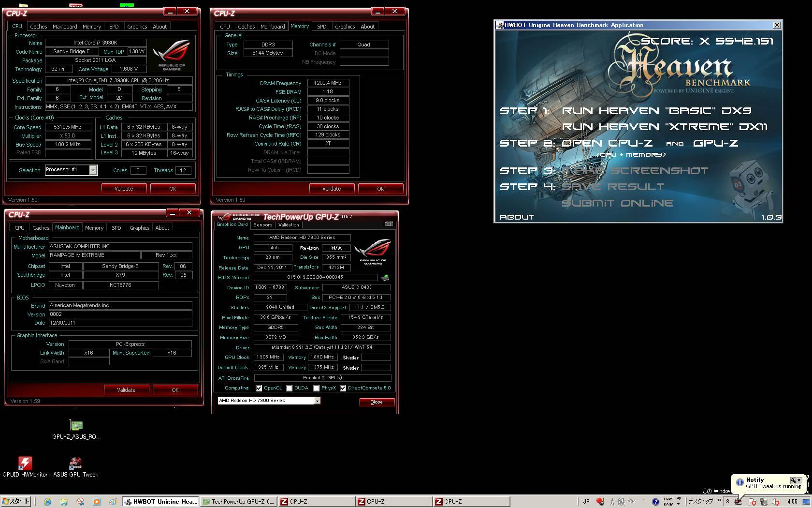Launch ASUS GPU Tweak from the desktop
This screenshot has height=508, width=812.
[x=75, y=467]
